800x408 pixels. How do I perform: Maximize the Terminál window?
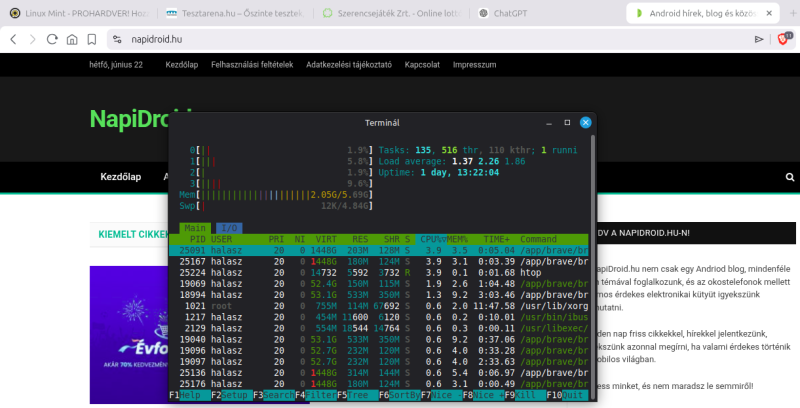(x=567, y=123)
